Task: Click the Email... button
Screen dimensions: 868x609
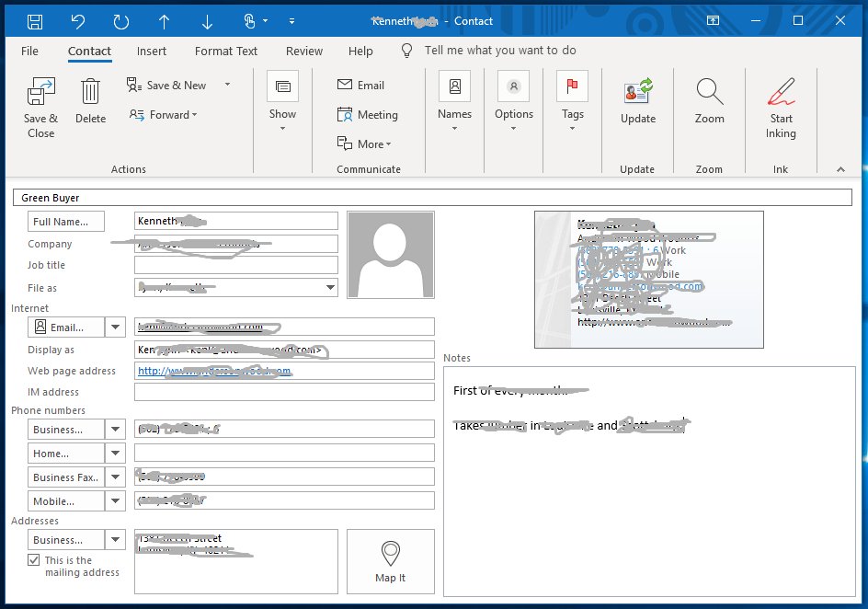Action: (66, 327)
